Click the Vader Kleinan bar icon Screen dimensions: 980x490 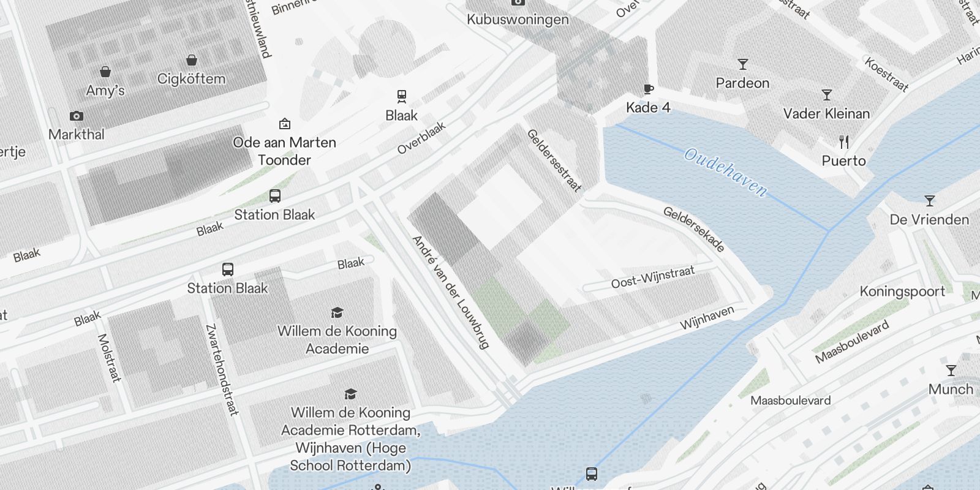[827, 95]
